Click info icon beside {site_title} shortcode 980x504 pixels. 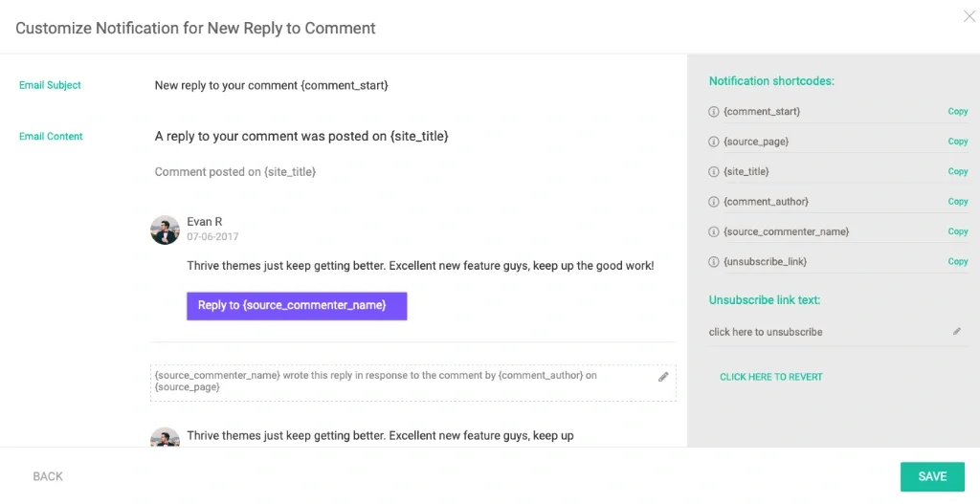pos(713,172)
